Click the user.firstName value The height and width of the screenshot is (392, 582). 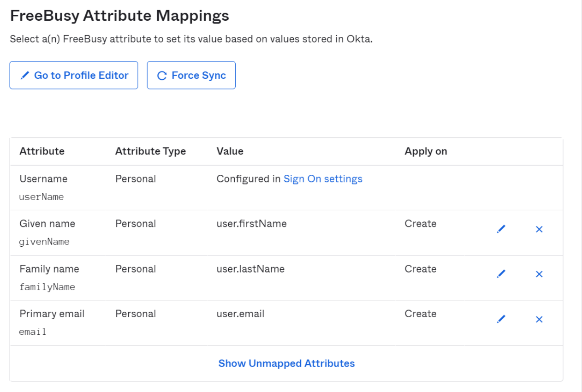pos(251,224)
